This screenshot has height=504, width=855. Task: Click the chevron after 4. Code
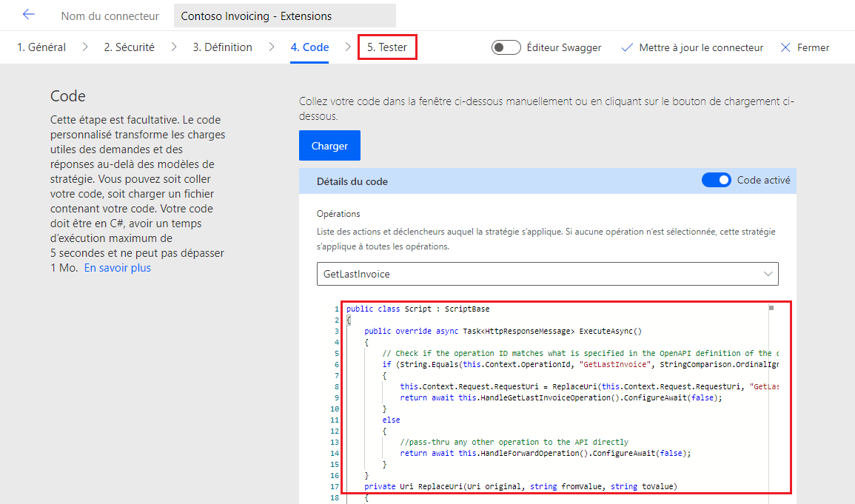(348, 47)
